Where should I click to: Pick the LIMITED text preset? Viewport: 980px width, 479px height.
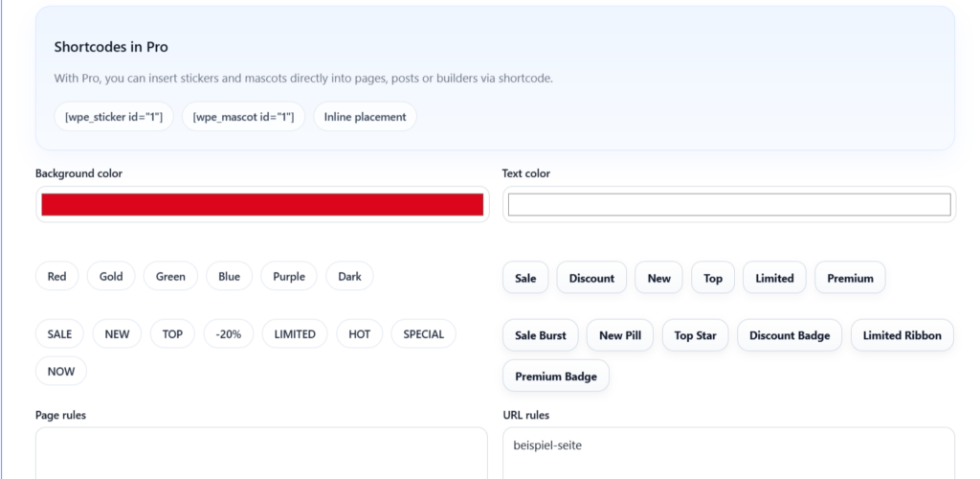point(295,334)
